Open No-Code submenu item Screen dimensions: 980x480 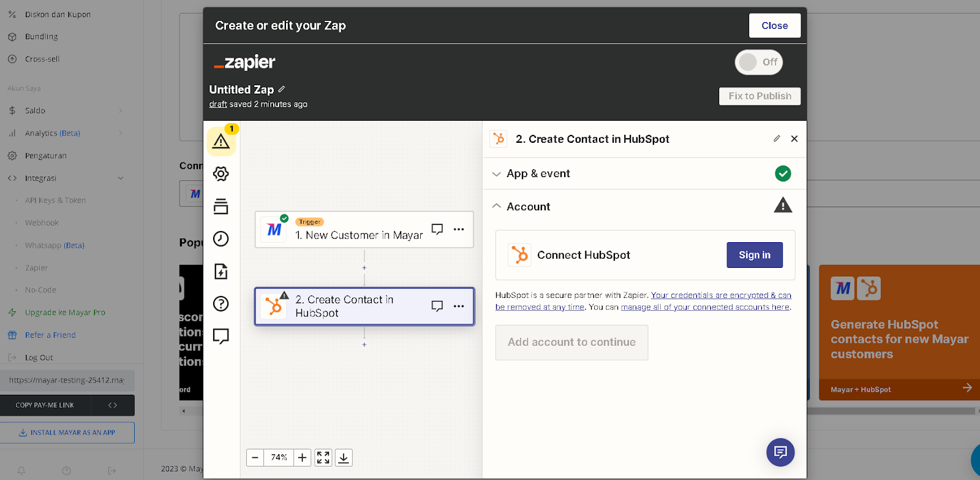40,290
